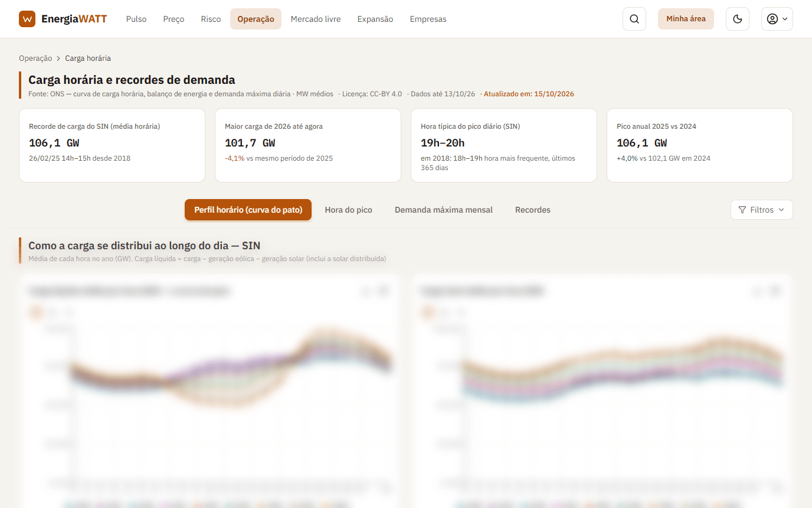
Task: Go to the Pulso nav item
Action: [x=136, y=19]
